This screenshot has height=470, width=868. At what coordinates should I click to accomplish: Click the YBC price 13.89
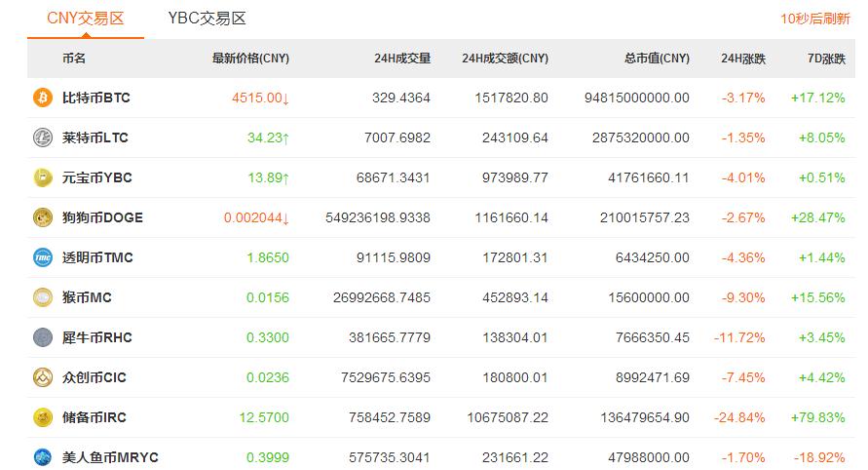point(268,177)
